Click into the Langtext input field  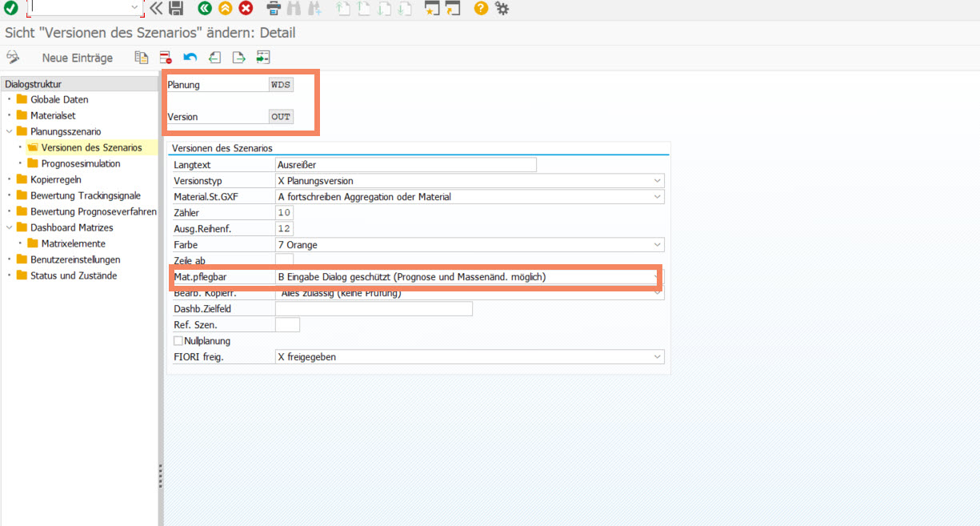coord(405,165)
